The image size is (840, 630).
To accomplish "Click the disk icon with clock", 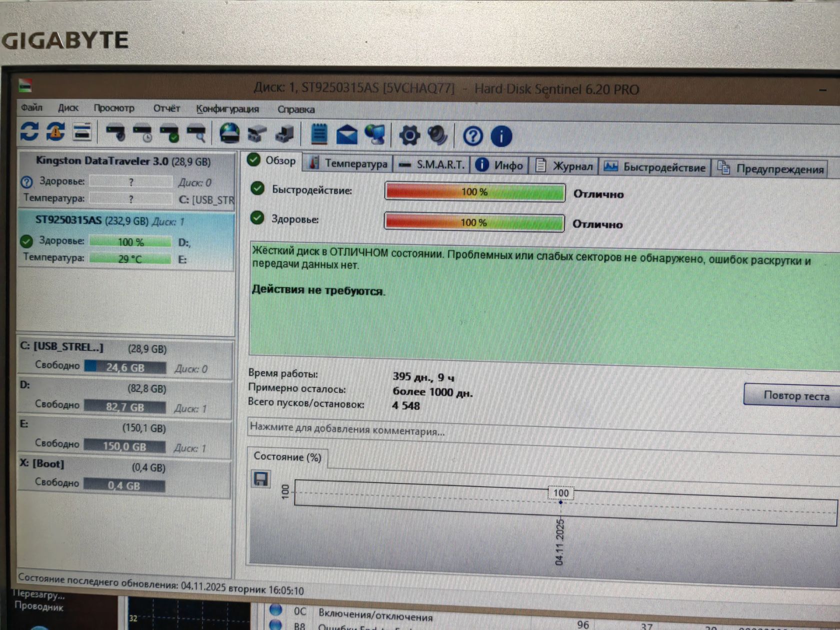I will [x=143, y=133].
